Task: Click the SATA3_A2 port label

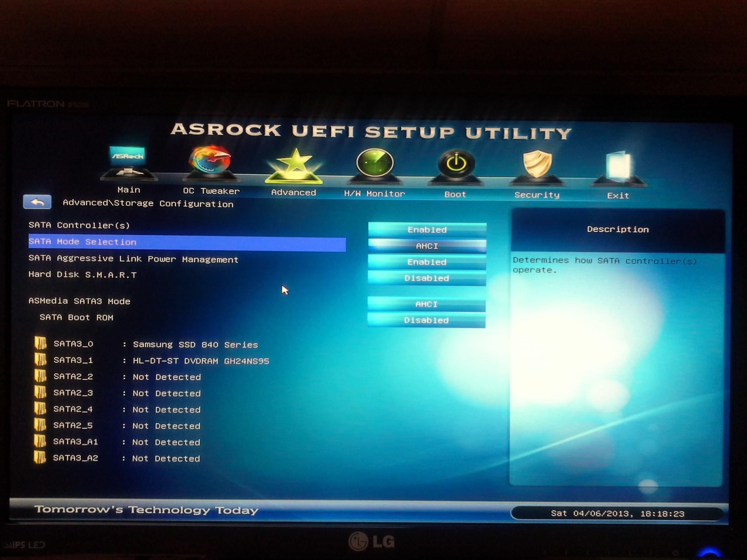Action: pos(76,458)
